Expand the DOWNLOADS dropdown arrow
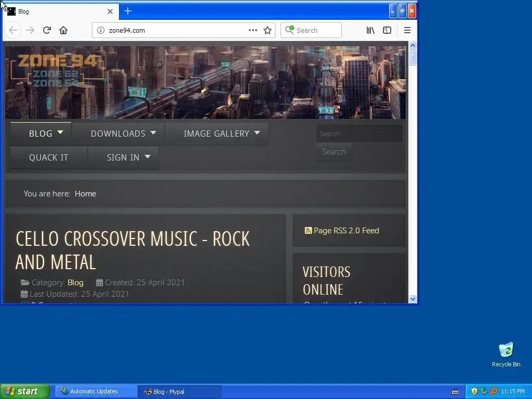 click(153, 132)
